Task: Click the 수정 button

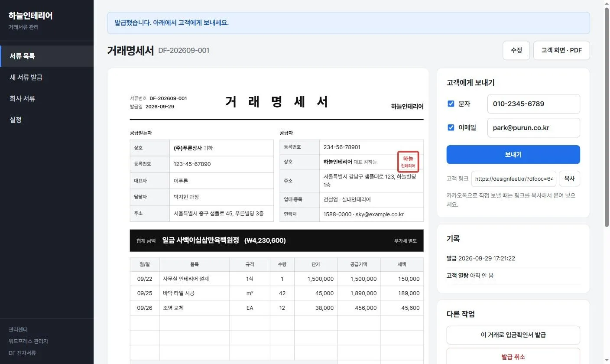Action: tap(516, 50)
